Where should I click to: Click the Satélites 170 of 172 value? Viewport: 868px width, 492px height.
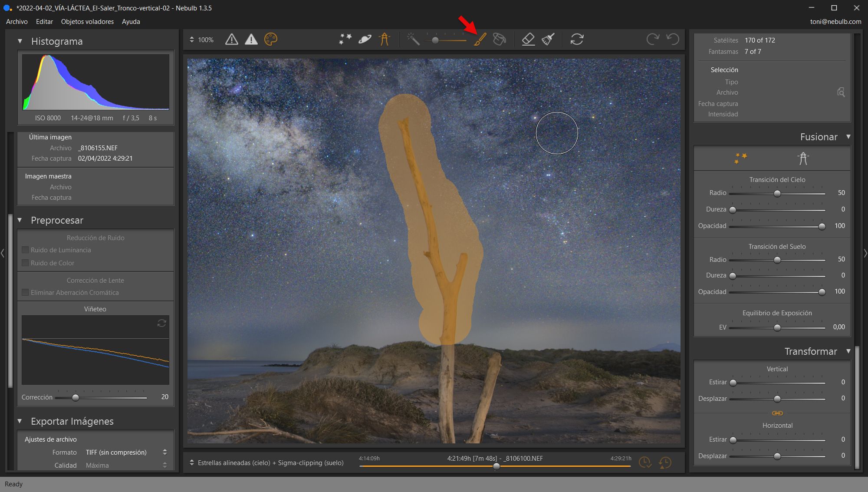coord(760,40)
